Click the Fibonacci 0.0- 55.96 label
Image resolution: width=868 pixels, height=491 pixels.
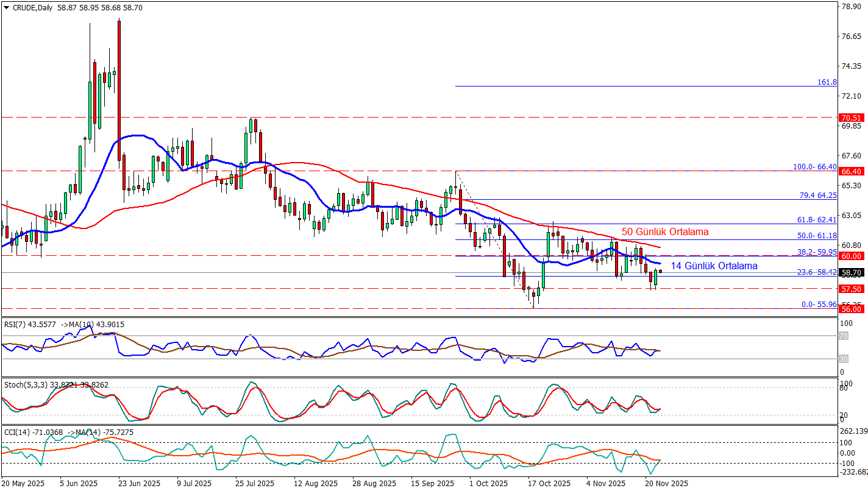coord(818,304)
